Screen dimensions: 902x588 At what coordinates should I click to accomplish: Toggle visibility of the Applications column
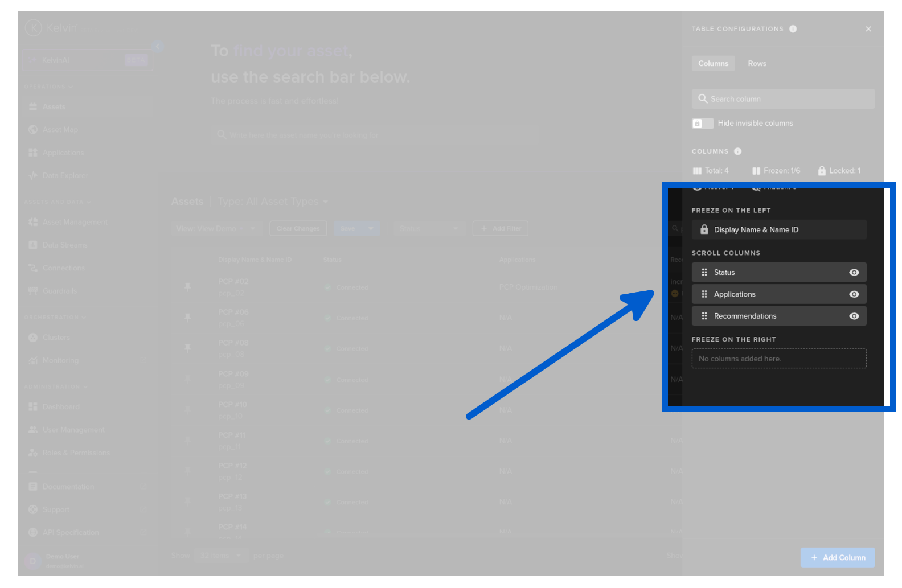[854, 294]
